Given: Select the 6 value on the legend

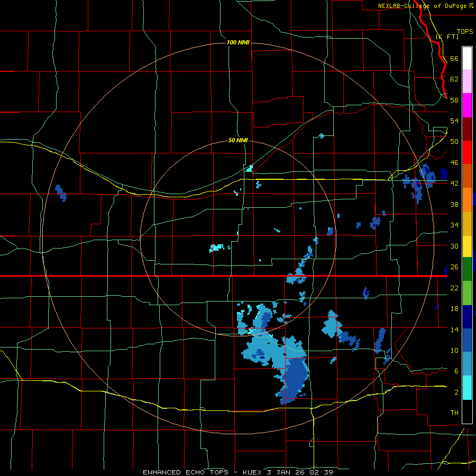Looking at the screenshot, I should click(456, 371).
